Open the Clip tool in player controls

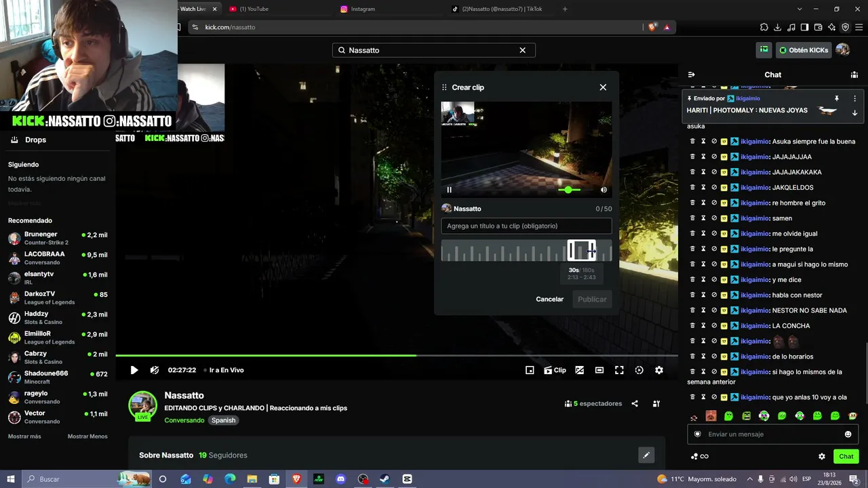pyautogui.click(x=555, y=370)
